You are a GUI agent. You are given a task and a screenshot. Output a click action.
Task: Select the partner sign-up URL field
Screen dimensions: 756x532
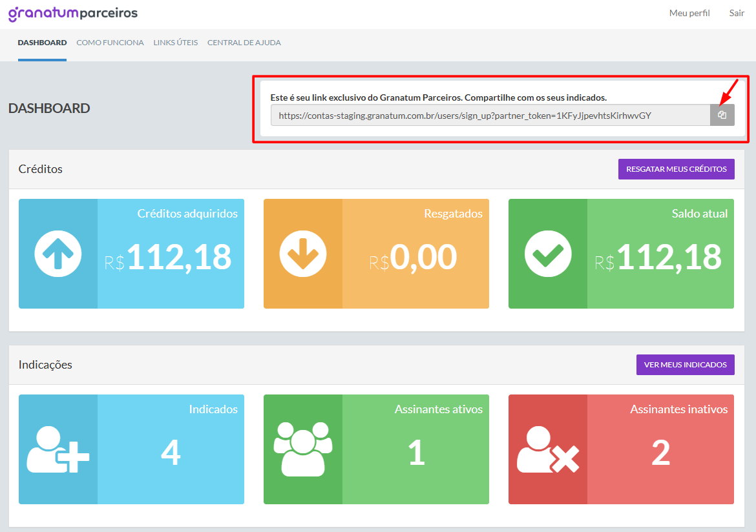(x=490, y=115)
